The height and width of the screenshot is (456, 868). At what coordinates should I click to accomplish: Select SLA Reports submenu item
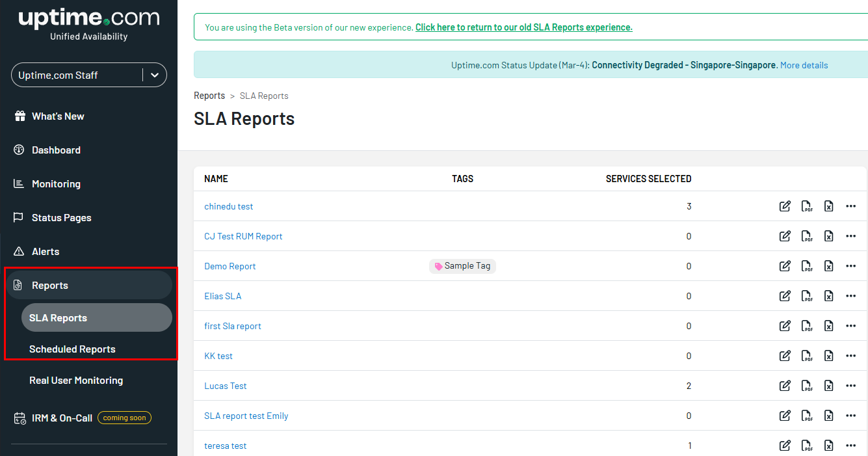97,317
